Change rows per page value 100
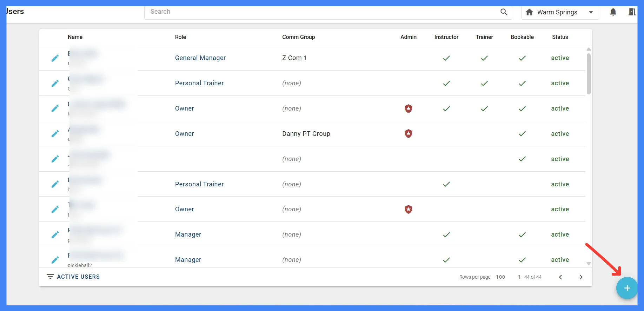This screenshot has width=644, height=311. pyautogui.click(x=500, y=277)
